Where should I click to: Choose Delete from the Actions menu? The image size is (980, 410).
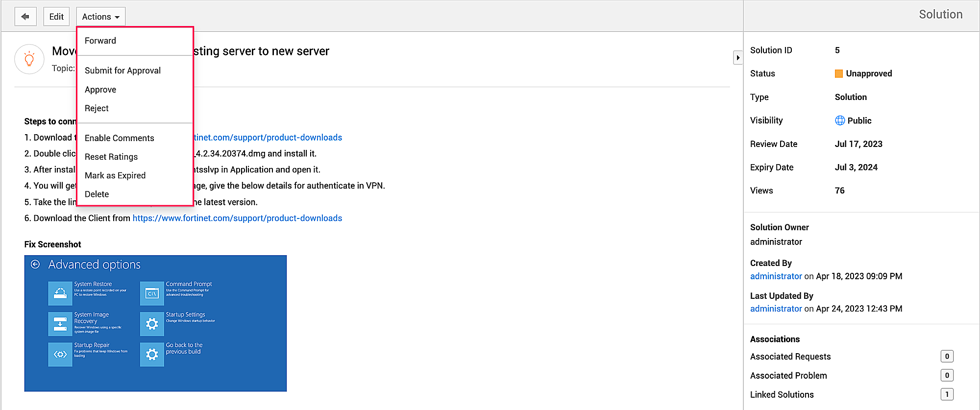click(x=97, y=194)
